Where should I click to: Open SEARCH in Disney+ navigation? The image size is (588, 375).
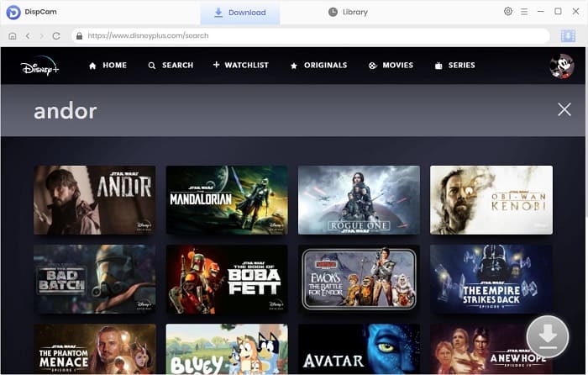point(171,66)
